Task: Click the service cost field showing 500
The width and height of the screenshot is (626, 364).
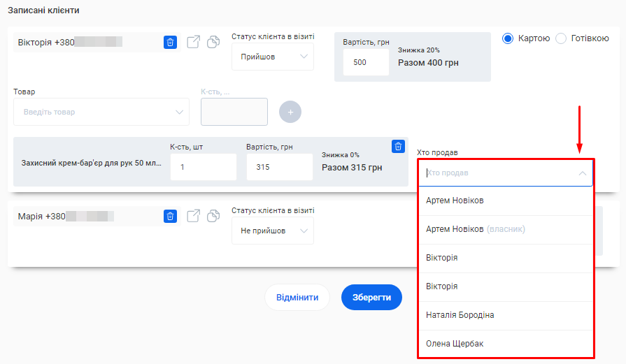Action: 366,62
